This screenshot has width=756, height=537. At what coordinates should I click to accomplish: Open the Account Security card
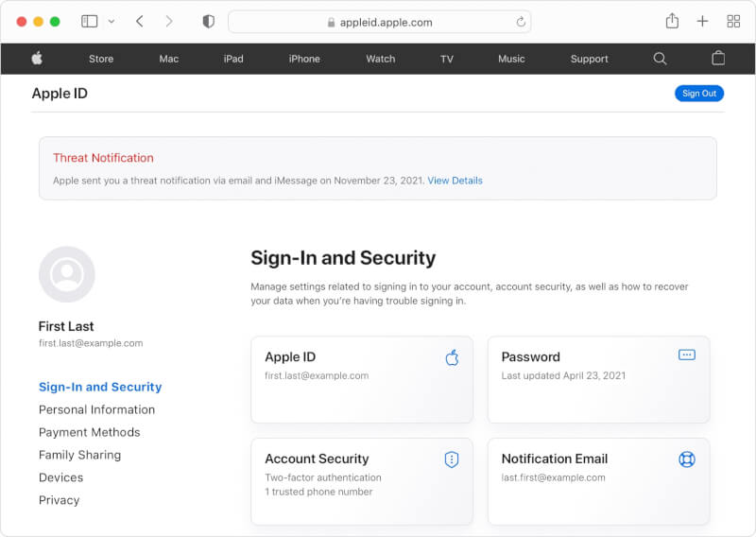coord(362,481)
